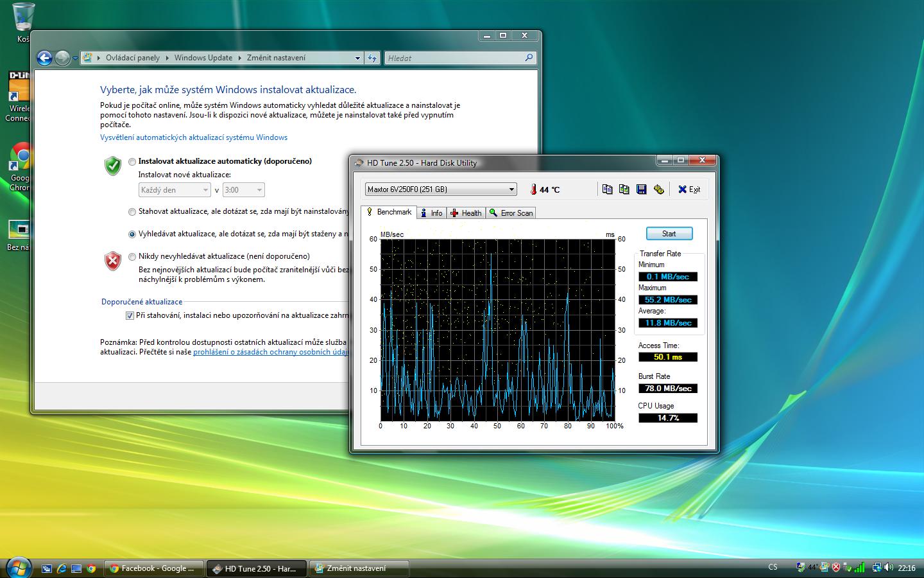Toggle the Doporučené aktualizace checkbox
The width and height of the screenshot is (924, 578).
(x=130, y=315)
